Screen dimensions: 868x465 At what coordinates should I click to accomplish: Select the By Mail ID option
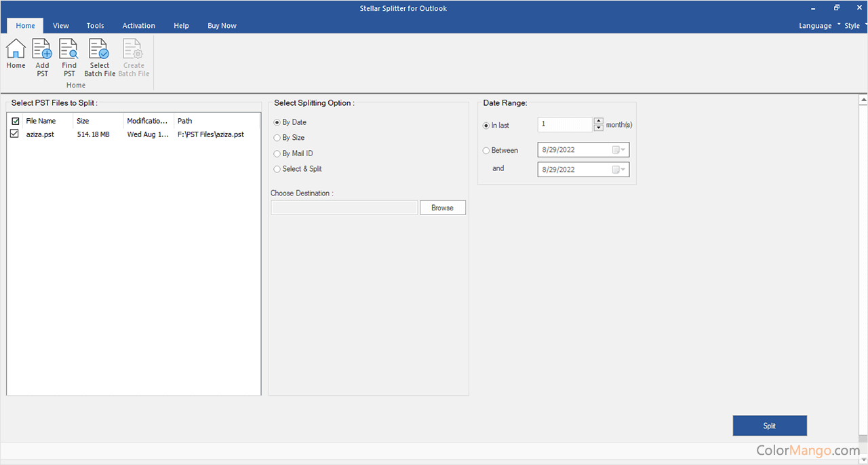(x=293, y=153)
